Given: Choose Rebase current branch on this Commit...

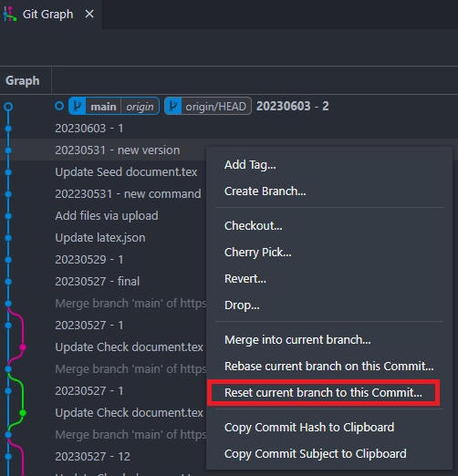Looking at the screenshot, I should [x=329, y=367].
